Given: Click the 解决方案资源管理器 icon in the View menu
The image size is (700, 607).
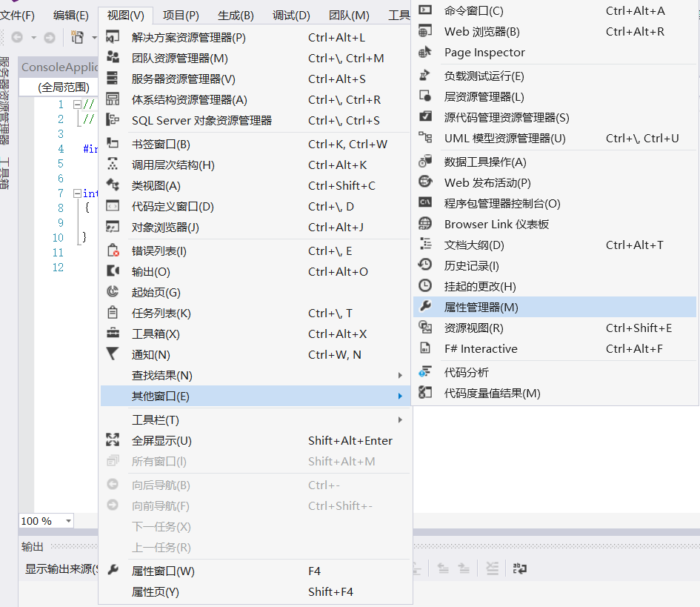Looking at the screenshot, I should point(113,36).
